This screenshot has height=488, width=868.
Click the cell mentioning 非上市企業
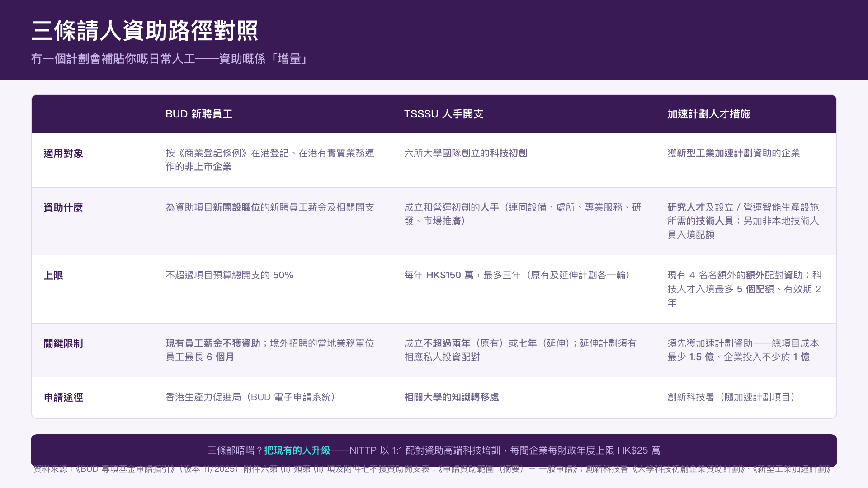pos(270,160)
